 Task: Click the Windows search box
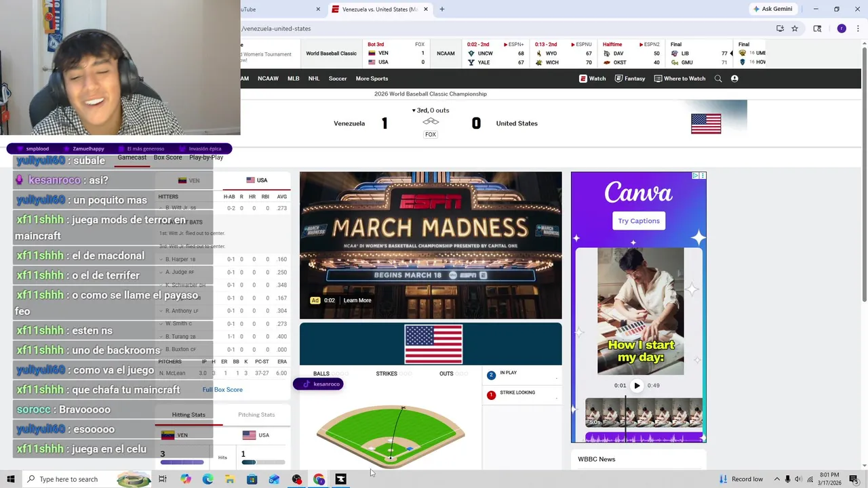(87, 479)
